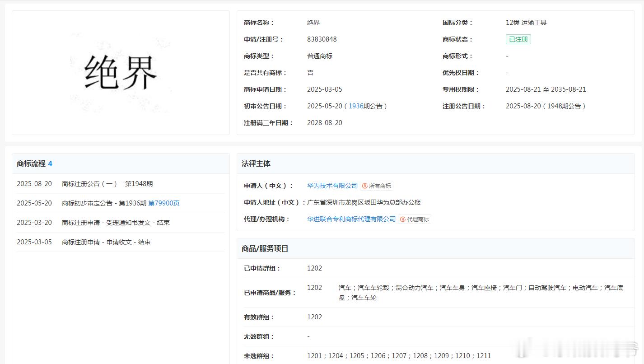This screenshot has height=364, width=644.
Task: Open agency link 华进联合专利商标代理有限公司
Action: pos(351,219)
